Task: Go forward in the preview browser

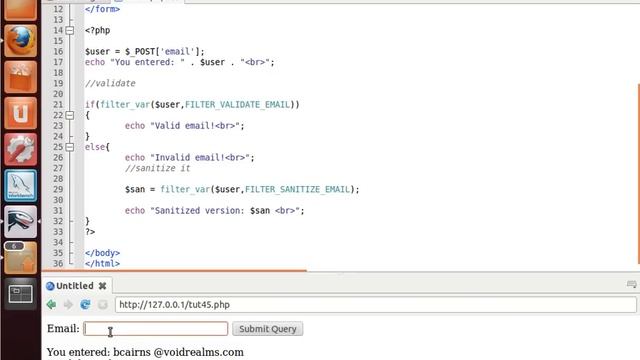Action: tap(68, 304)
